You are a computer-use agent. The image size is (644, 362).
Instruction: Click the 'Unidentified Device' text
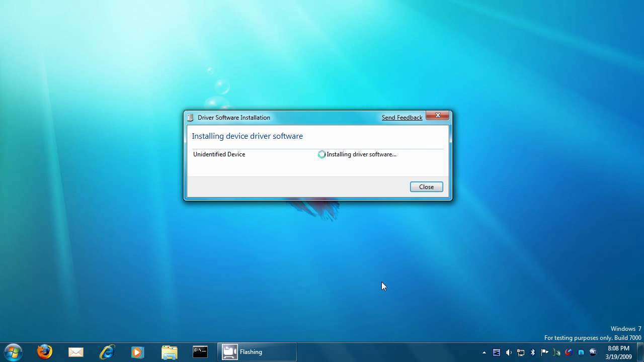click(x=219, y=154)
